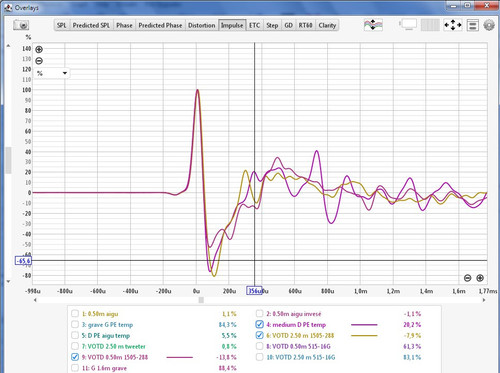The width and height of the screenshot is (500, 373).
Task: Click the right arrow of horizontal scrollbar
Action: coord(484,300)
